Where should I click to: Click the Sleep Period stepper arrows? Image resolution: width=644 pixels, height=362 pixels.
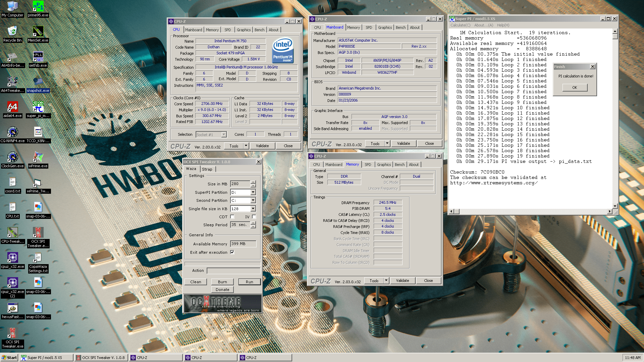253,225
